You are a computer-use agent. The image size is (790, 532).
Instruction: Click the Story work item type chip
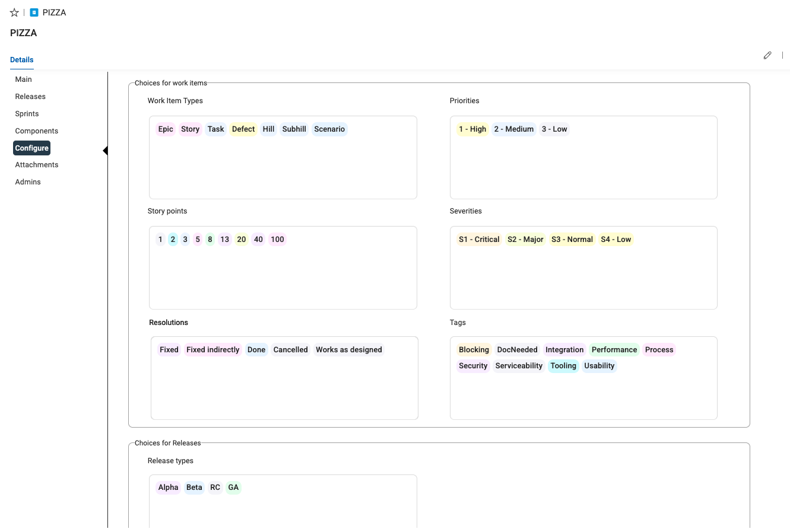(191, 129)
